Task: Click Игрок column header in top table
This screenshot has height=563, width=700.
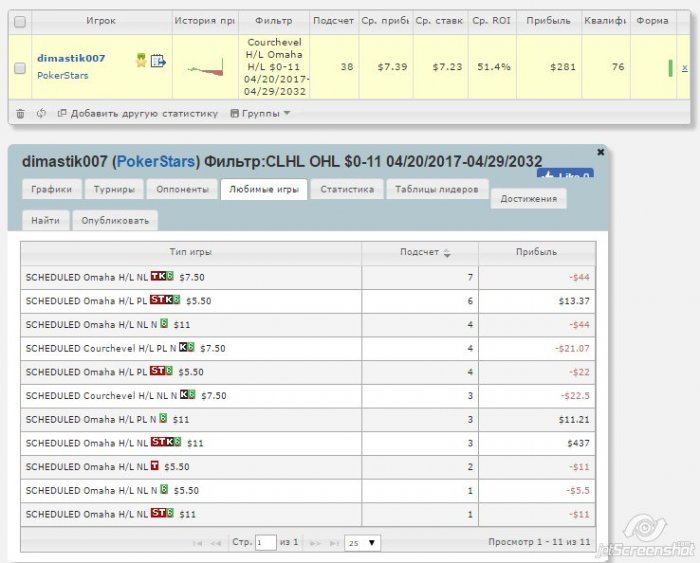Action: pyautogui.click(x=101, y=21)
